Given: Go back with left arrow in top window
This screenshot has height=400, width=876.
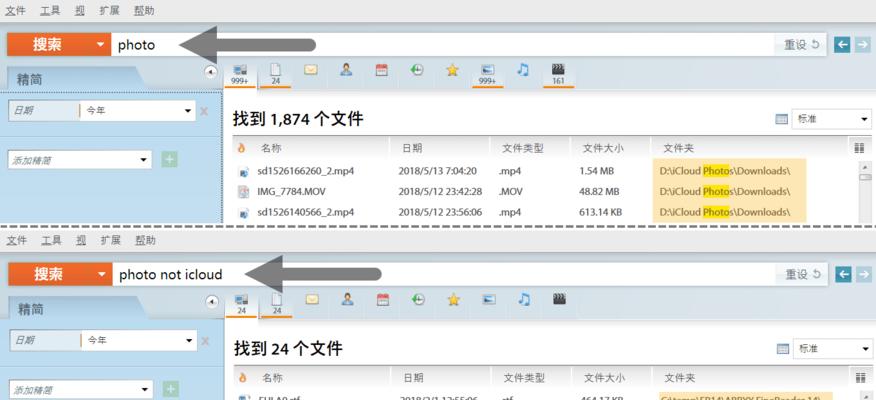Looking at the screenshot, I should click(x=842, y=45).
